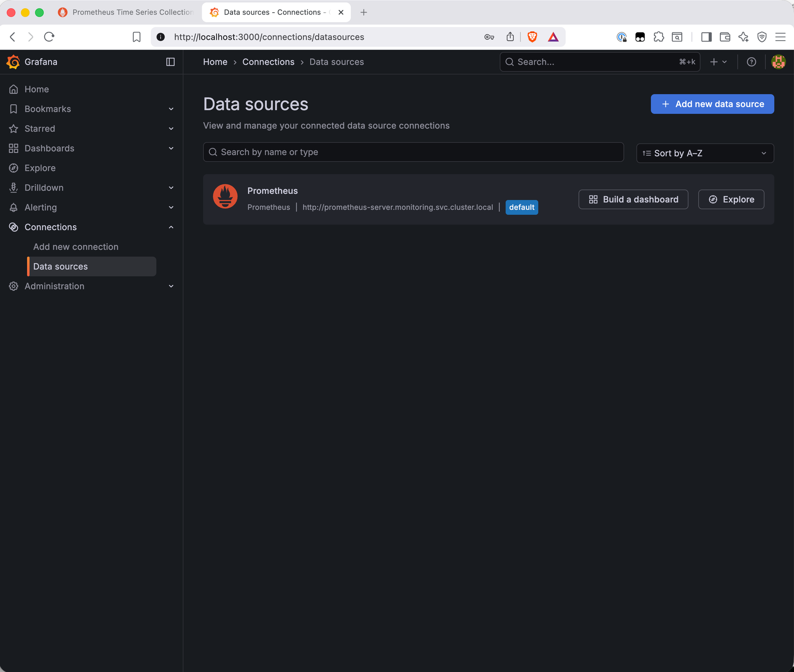Click the Brave shield icon in toolbar

coord(532,37)
